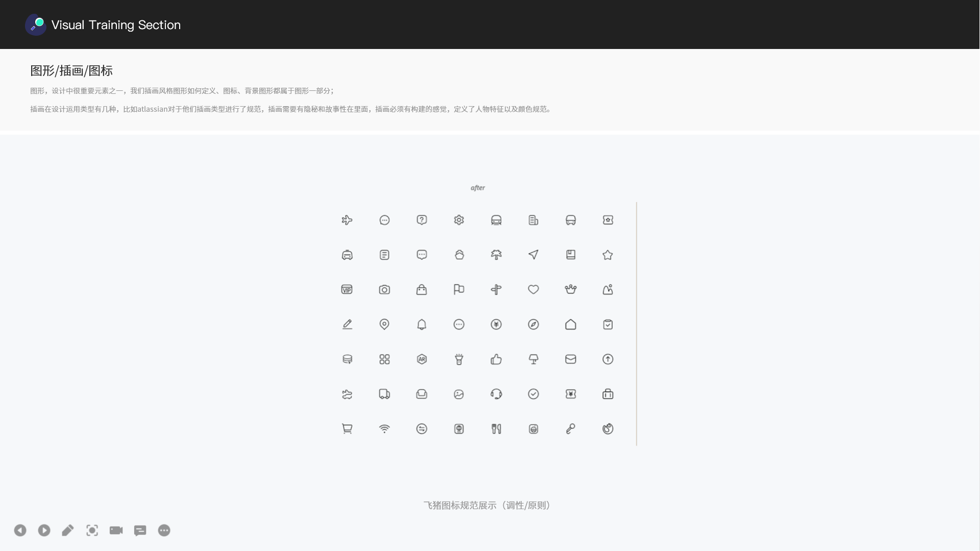
Task: Select the circled checkmark icon
Action: pyautogui.click(x=533, y=394)
